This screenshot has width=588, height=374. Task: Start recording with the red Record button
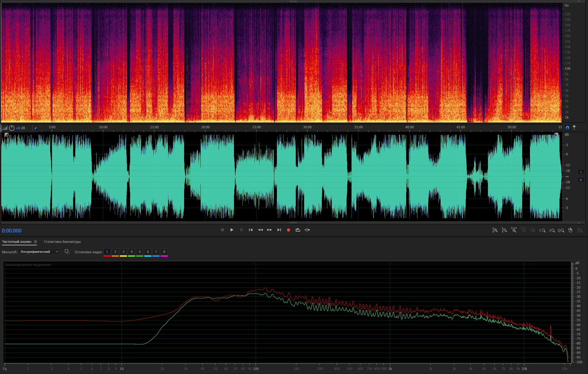(289, 230)
